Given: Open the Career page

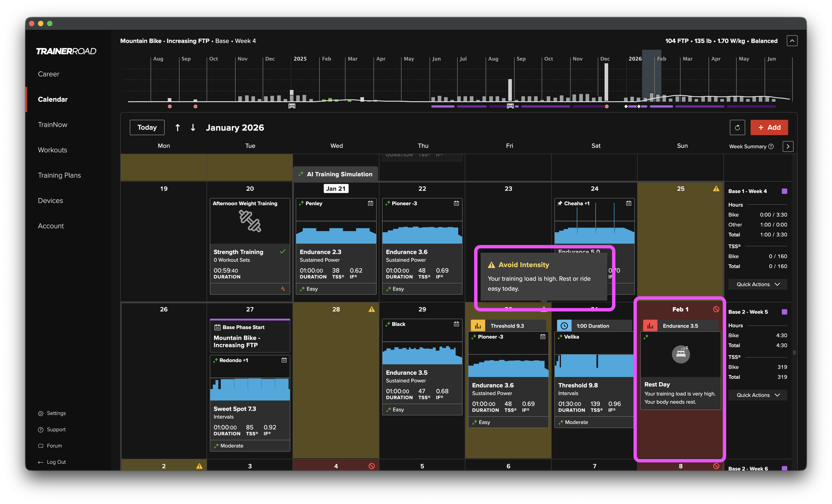Looking at the screenshot, I should click(x=49, y=74).
